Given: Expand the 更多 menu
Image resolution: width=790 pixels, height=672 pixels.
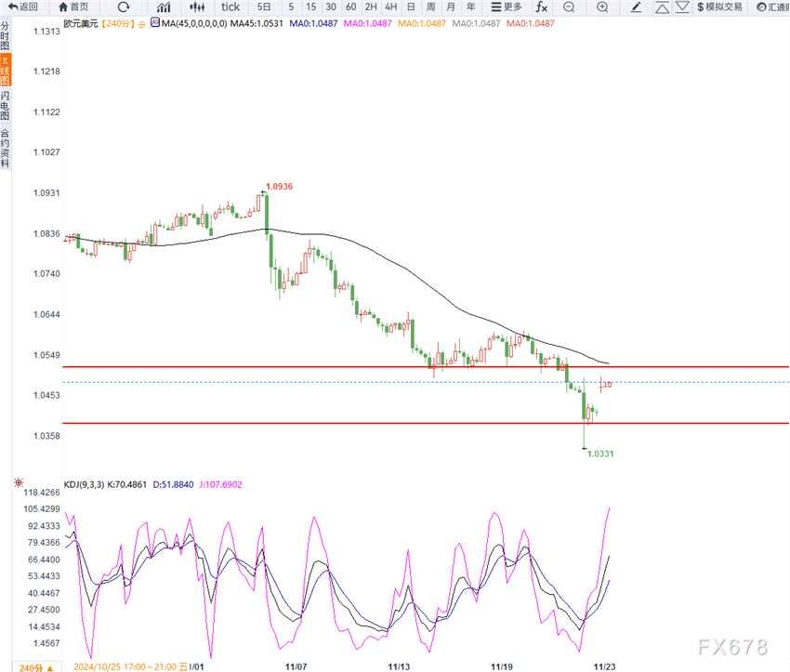Looking at the screenshot, I should tap(507, 7).
